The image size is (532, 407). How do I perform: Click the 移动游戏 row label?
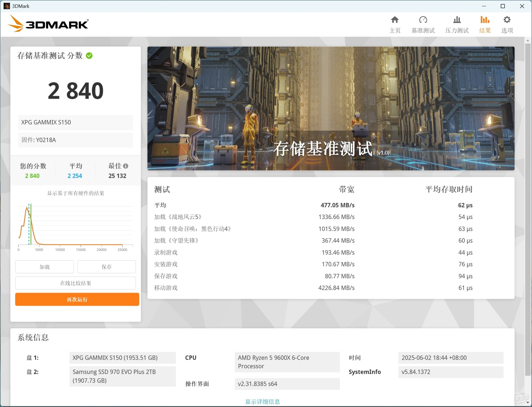click(166, 288)
